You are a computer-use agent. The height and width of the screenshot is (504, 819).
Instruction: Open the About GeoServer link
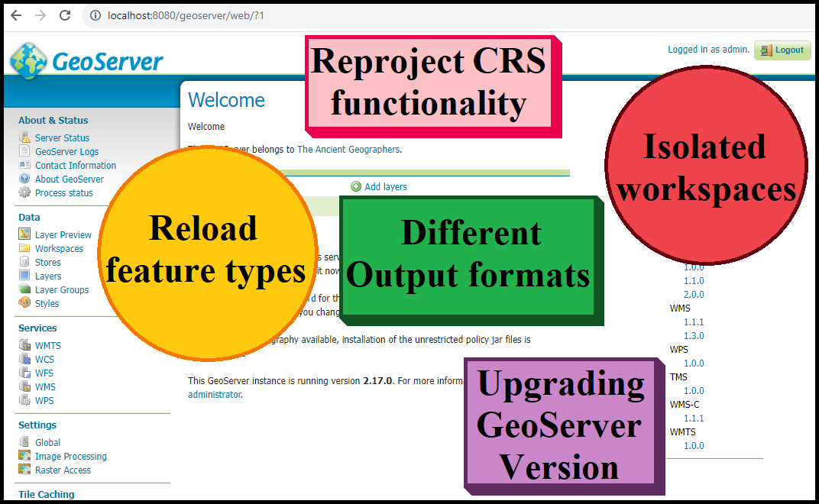click(70, 179)
